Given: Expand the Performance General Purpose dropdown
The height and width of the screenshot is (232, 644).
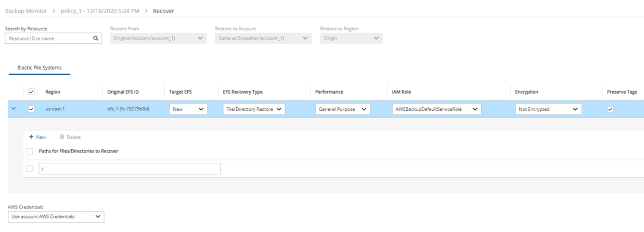Looking at the screenshot, I should pyautogui.click(x=342, y=109).
